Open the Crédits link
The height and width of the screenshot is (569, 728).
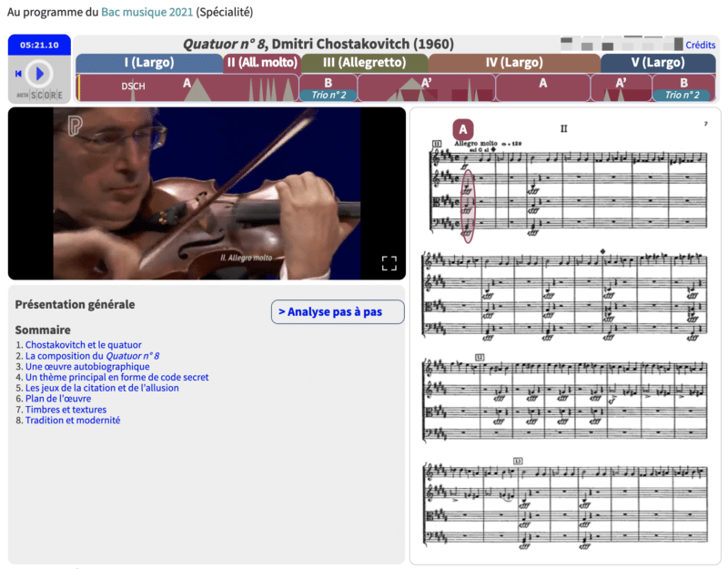coord(700,45)
